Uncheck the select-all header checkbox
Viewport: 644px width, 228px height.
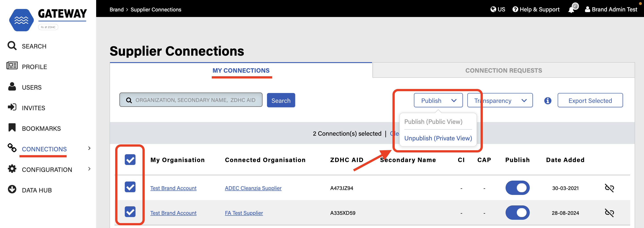130,160
